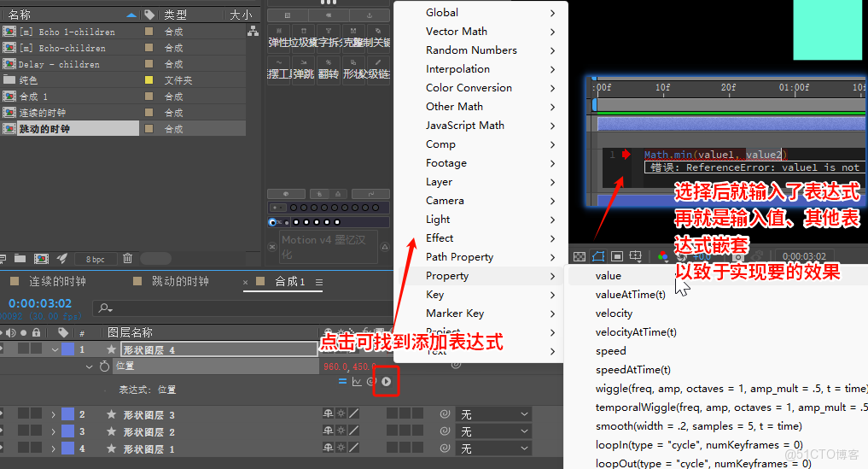Click the 8 bpc color depth button
The image size is (868, 469).
(96, 259)
